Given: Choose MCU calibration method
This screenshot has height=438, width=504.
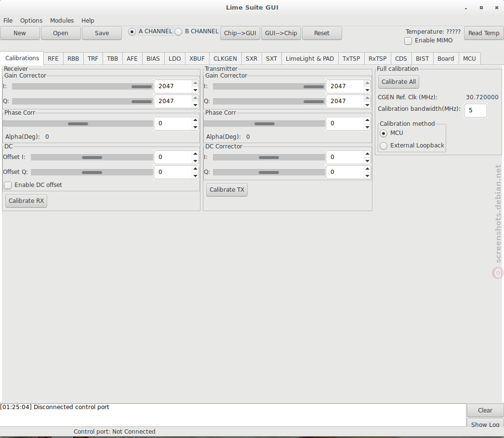Looking at the screenshot, I should click(x=384, y=133).
